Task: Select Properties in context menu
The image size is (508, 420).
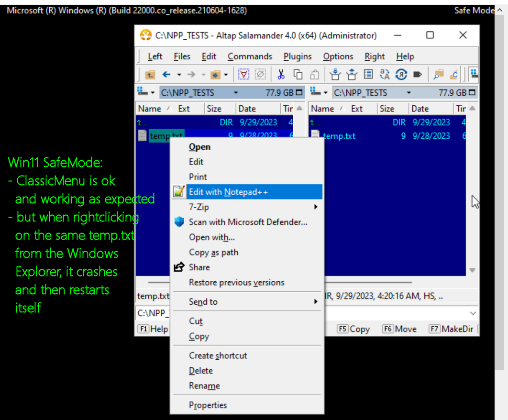Action: coord(247,405)
